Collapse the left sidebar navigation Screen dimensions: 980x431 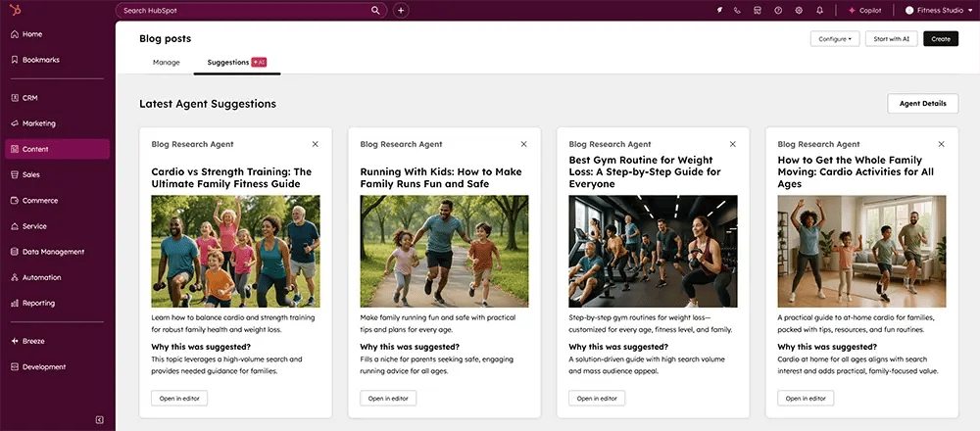[99, 419]
